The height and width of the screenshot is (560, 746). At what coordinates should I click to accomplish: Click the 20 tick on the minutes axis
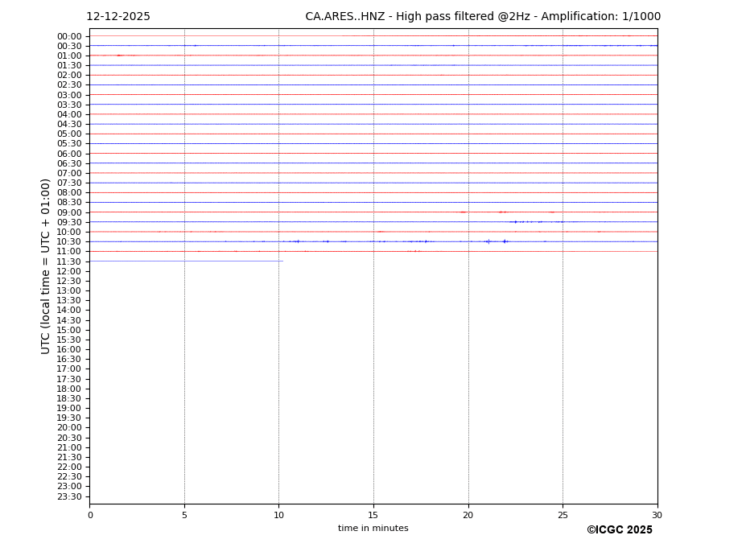(468, 515)
